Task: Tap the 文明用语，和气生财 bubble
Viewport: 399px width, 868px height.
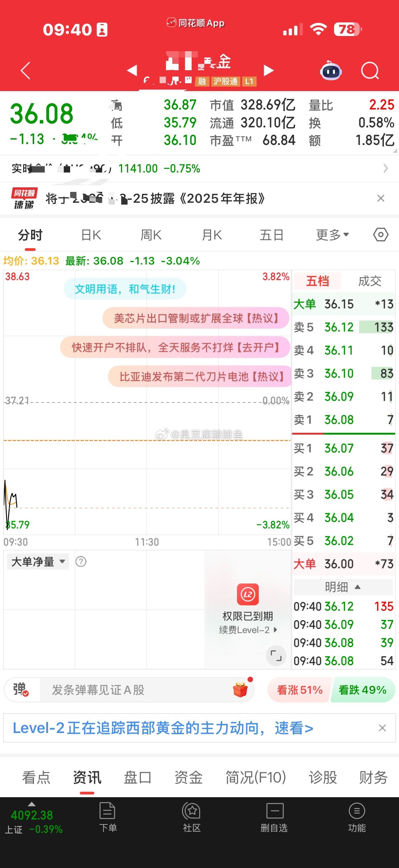Action: click(125, 289)
